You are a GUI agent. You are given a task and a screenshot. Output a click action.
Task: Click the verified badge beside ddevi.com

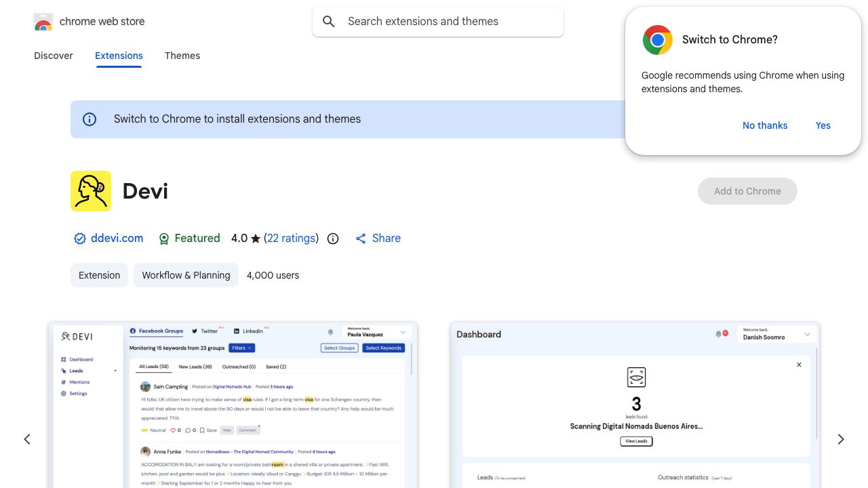coord(80,239)
